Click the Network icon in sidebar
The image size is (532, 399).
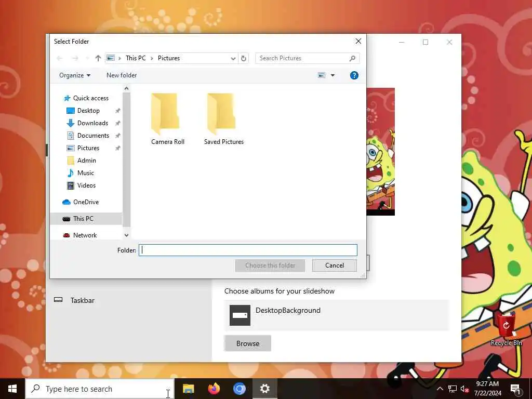click(x=66, y=235)
